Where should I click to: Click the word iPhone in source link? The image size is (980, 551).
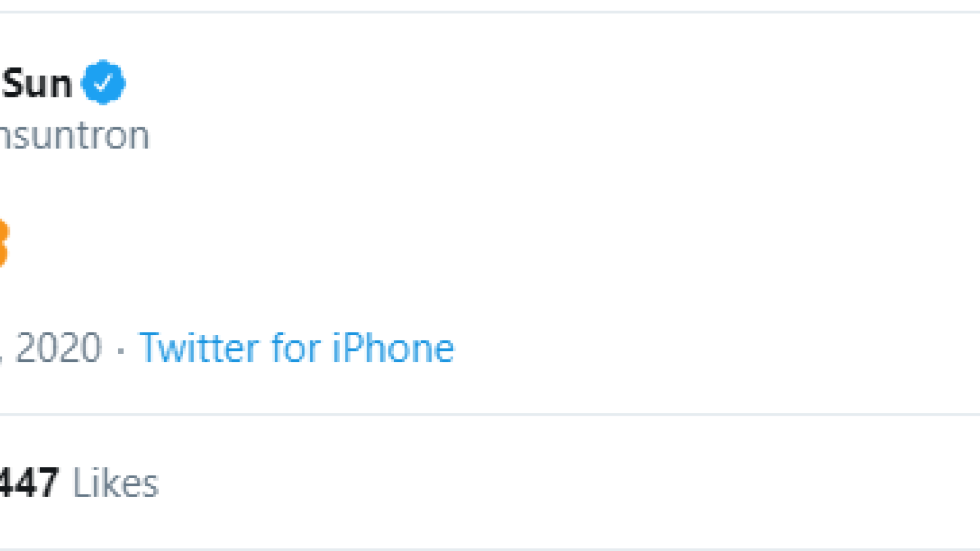point(393,348)
